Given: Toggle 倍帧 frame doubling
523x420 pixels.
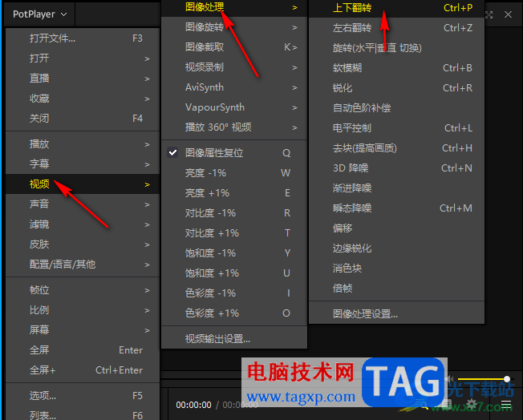Looking at the screenshot, I should click(396, 289).
